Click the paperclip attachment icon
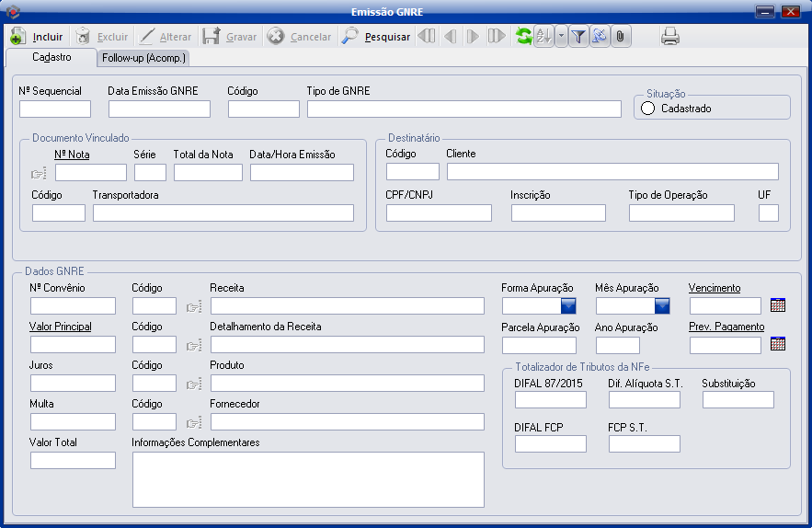Viewport: 812px width, 528px height. [x=620, y=37]
